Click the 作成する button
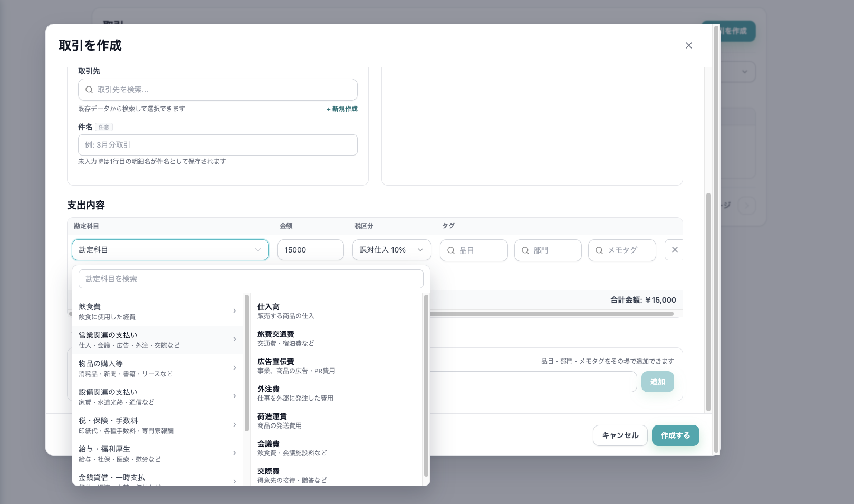This screenshot has height=504, width=854. (675, 435)
